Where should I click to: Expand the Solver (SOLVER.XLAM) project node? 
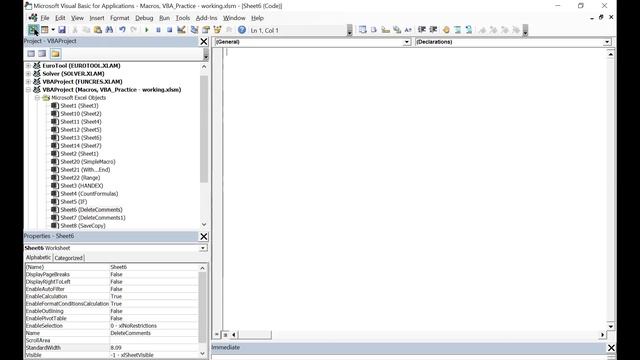point(28,74)
